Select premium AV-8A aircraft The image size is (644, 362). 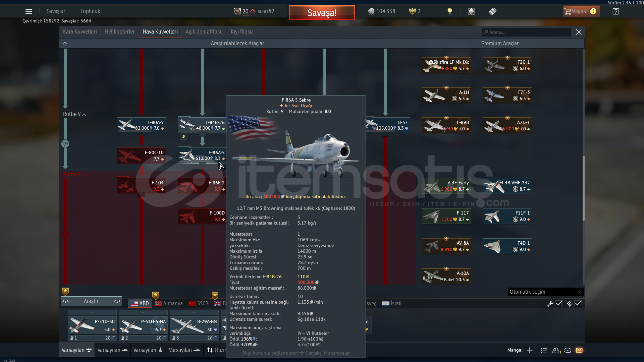(x=446, y=246)
